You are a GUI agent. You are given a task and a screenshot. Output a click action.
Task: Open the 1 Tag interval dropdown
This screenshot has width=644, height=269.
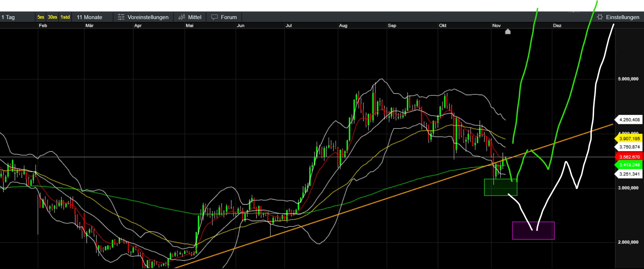pyautogui.click(x=9, y=17)
